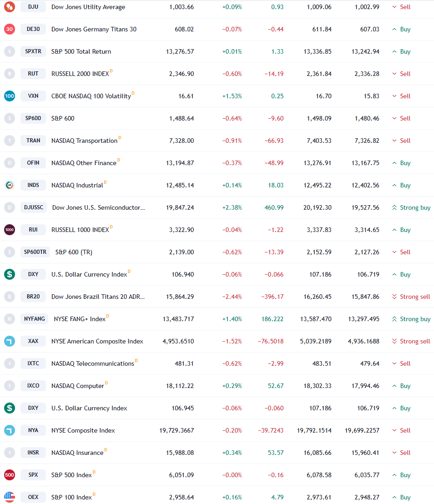Click high value 13,276.91 for OFIN
Viewport: 434px width, 504px height.
coord(317,163)
